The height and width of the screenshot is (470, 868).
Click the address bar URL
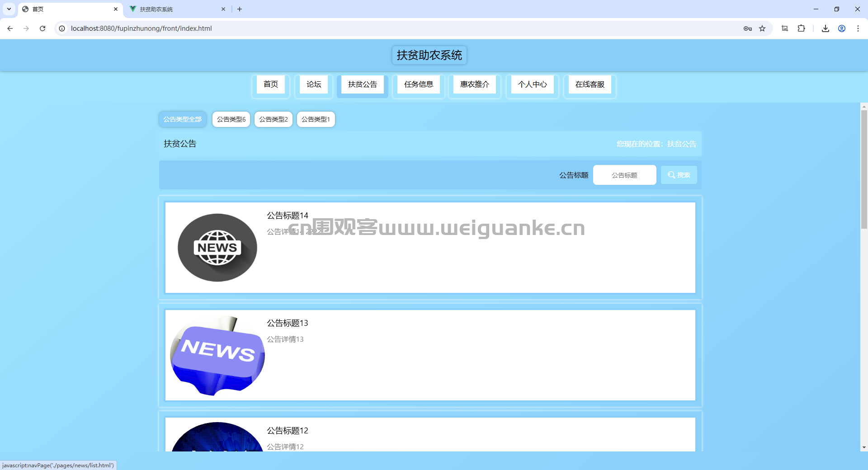coord(141,28)
